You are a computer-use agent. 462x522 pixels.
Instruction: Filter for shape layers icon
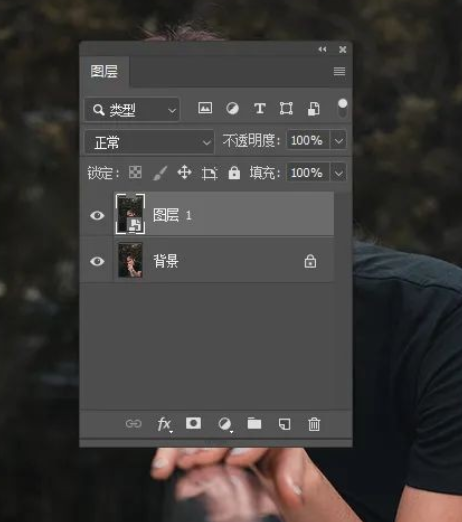pos(286,108)
